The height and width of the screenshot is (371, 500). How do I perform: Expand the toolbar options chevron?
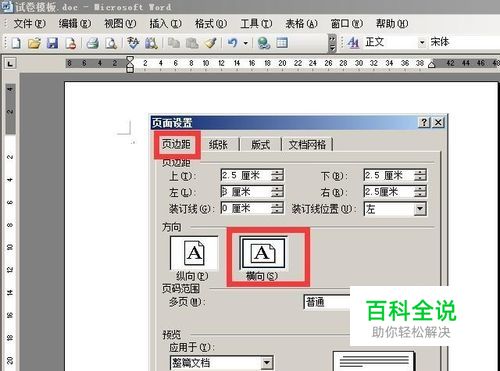[x=332, y=43]
